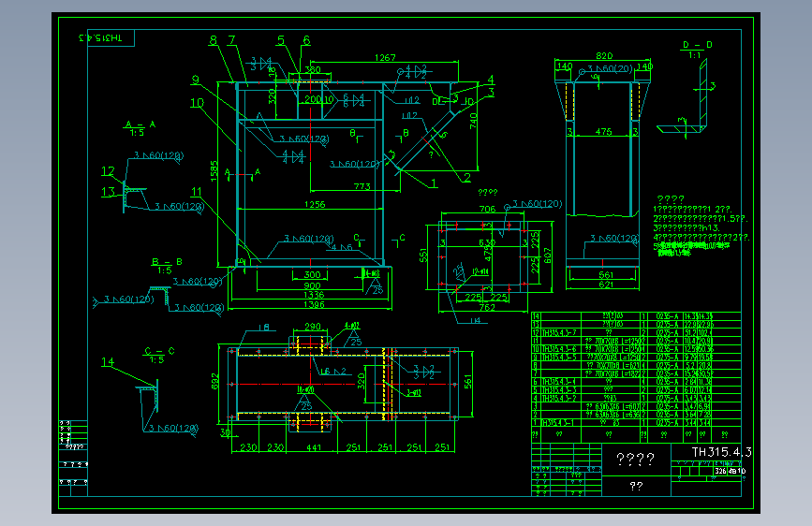The height and width of the screenshot is (526, 812).
Task: Click the L18 profile label
Action: point(263,328)
